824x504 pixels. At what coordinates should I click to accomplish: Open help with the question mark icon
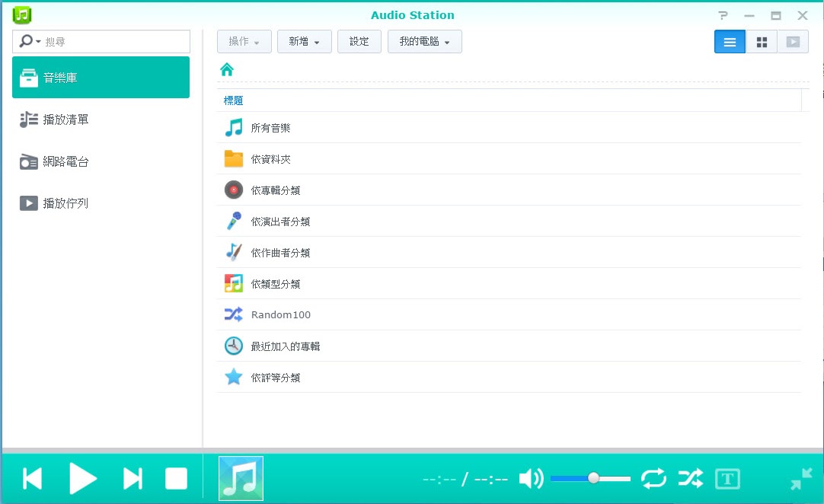coord(723,15)
